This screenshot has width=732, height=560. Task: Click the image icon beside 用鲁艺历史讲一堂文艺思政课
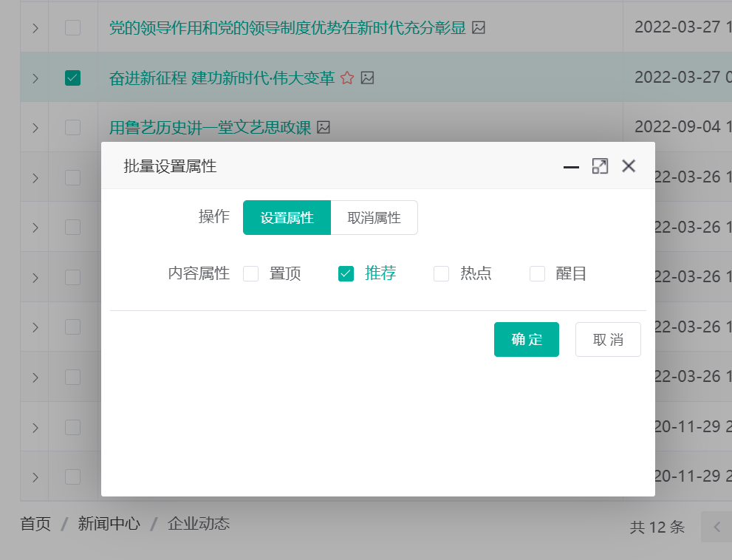tap(324, 127)
